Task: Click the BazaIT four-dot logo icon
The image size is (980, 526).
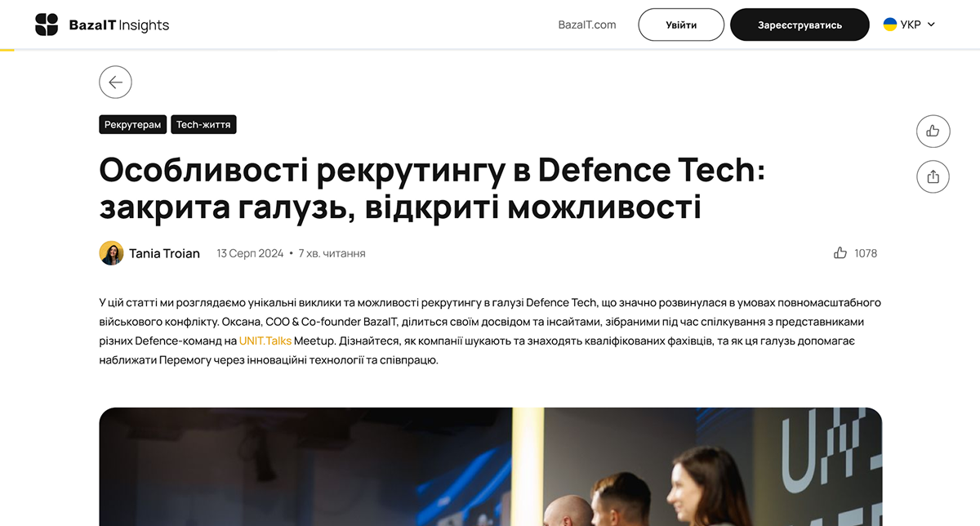Action: (47, 25)
